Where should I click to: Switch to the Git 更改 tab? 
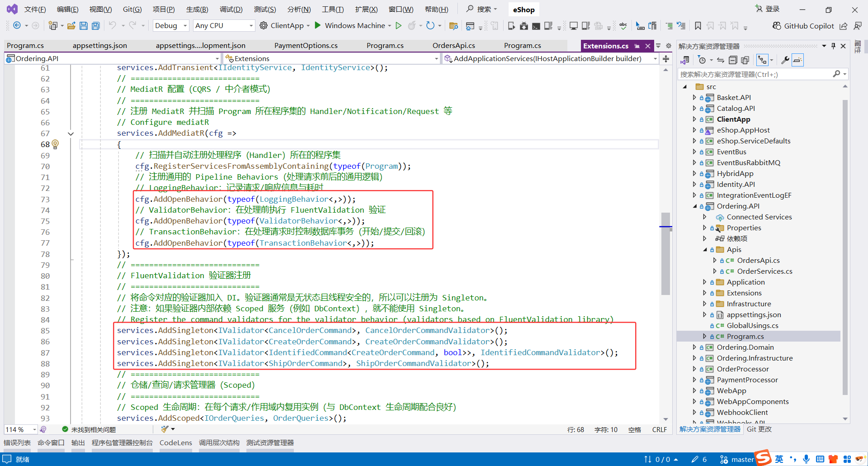point(759,429)
